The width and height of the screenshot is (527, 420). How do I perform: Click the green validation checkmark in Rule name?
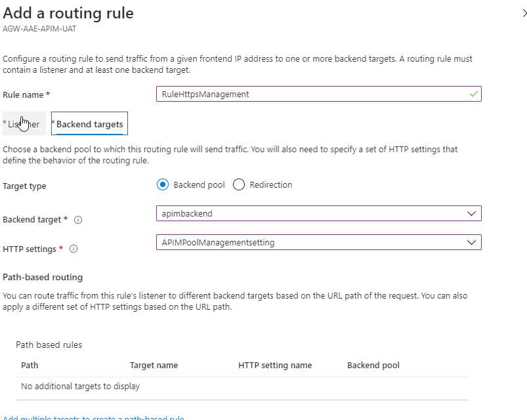pyautogui.click(x=474, y=94)
